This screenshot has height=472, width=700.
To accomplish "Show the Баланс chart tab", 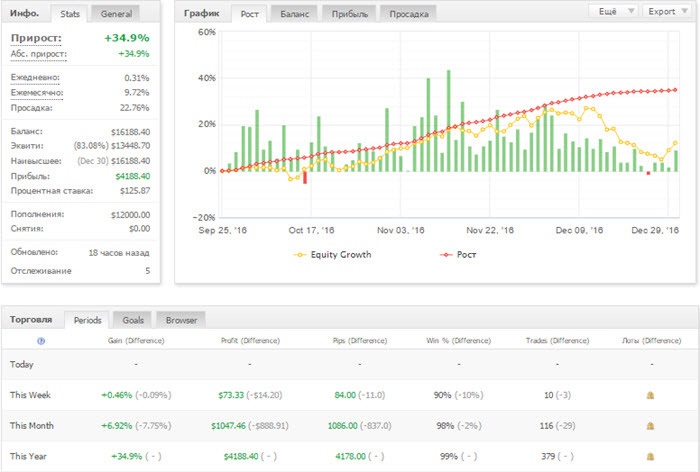I will click(293, 14).
